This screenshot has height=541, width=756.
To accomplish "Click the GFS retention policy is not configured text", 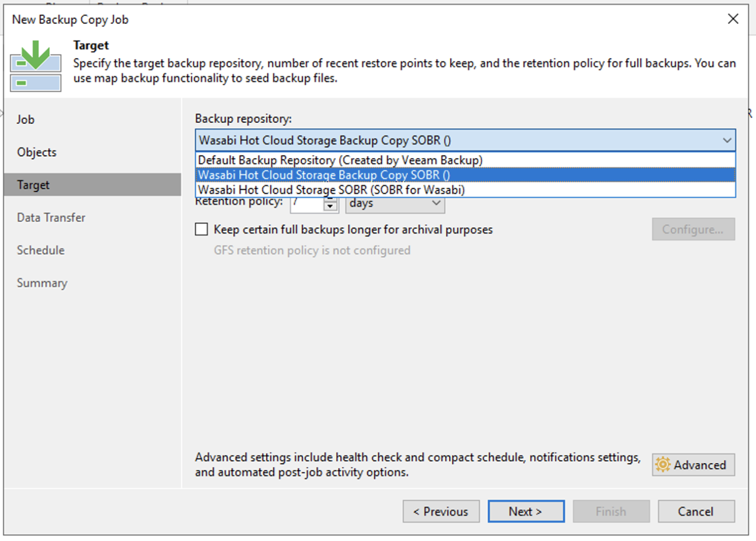I will [x=312, y=250].
